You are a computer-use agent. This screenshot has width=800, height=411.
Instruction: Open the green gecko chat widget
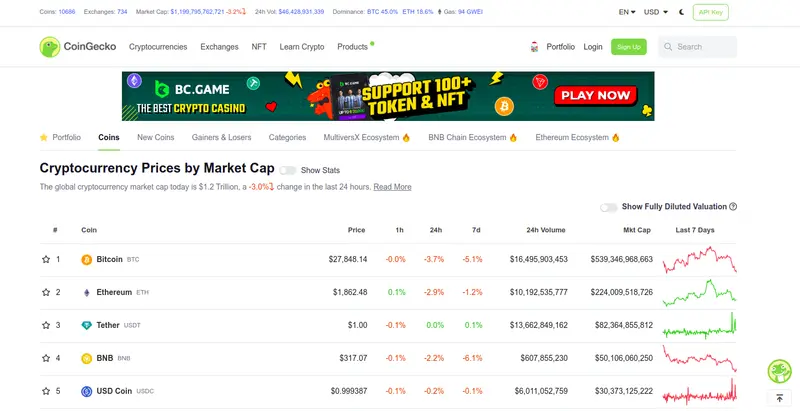[779, 371]
